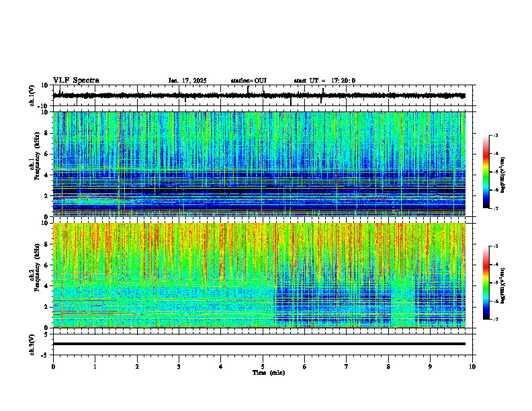Click the "5" tick on the time axis
Screen dimensions: 532x411
coord(263,367)
